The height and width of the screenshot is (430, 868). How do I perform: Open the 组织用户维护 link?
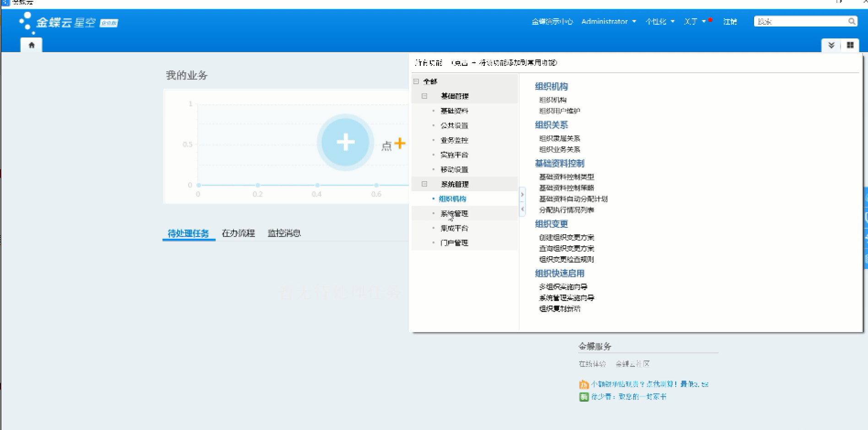coord(559,111)
